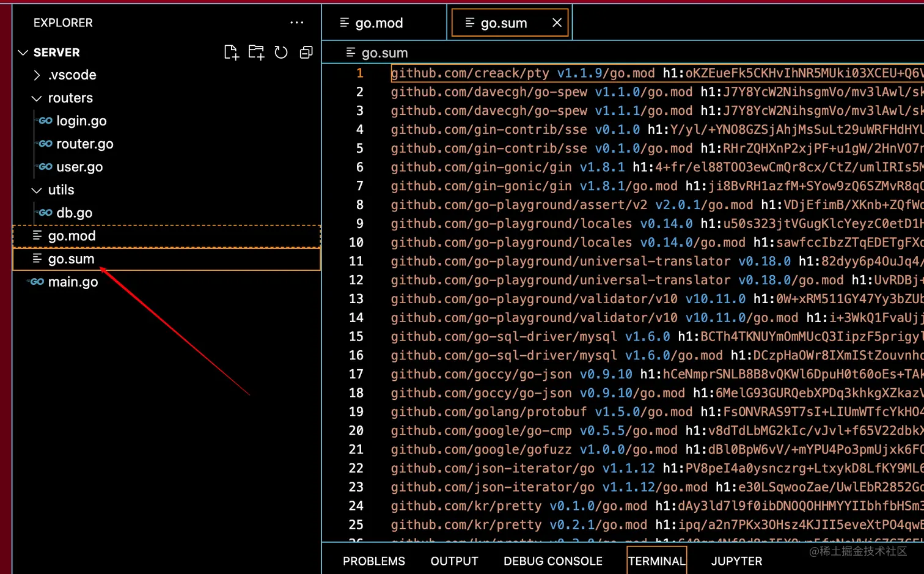Open user.go in the file tree
This screenshot has width=924, height=574.
click(x=79, y=167)
